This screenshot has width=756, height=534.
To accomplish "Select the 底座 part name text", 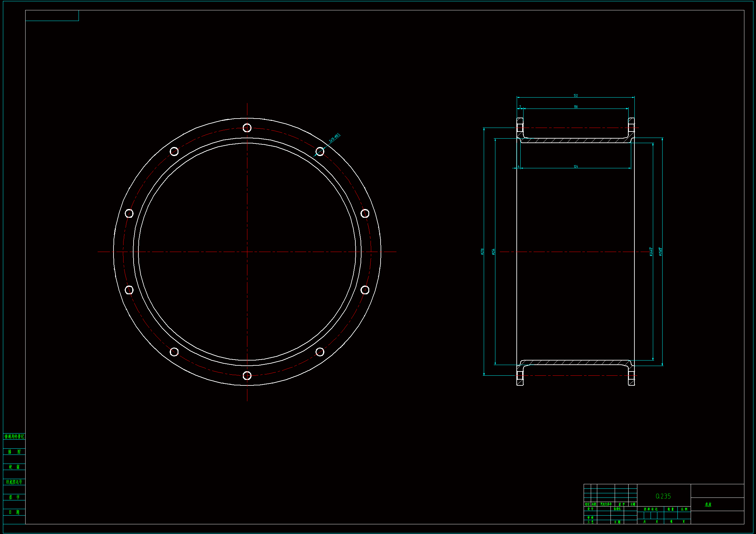I will [708, 505].
